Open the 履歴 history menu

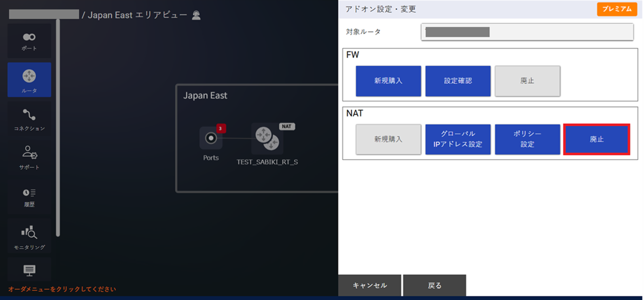point(29,197)
